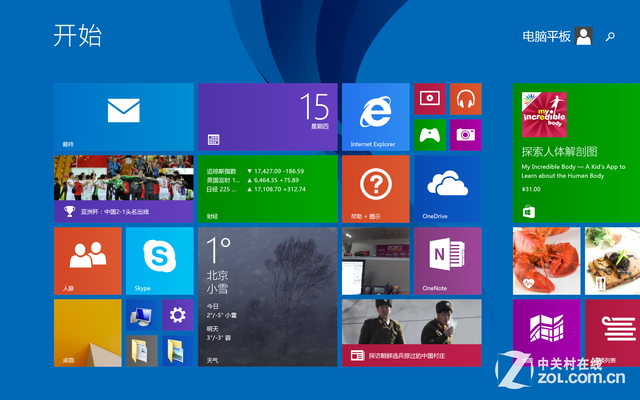Click the search magnifier icon
This screenshot has width=640, height=400.
click(610, 37)
